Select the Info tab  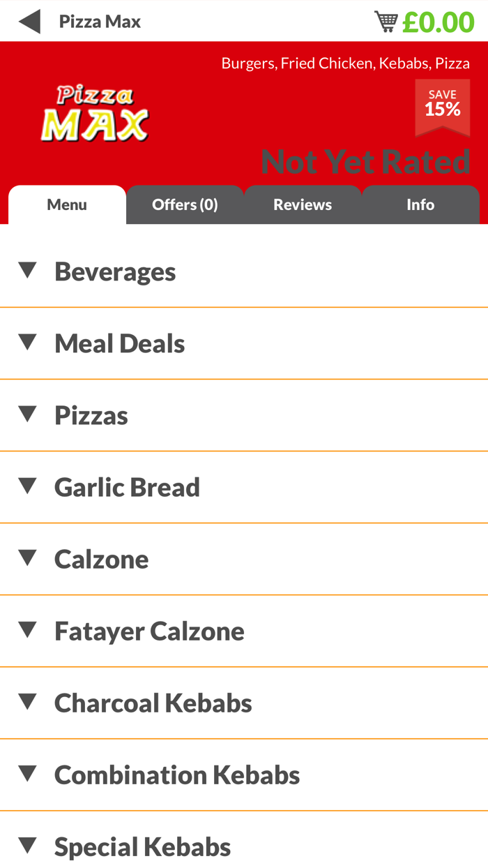click(420, 204)
